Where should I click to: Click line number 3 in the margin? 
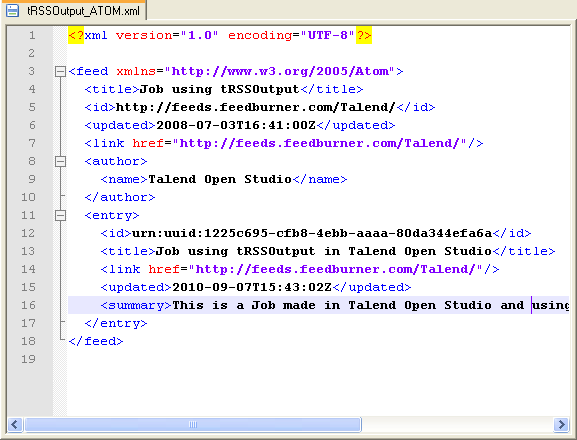[32, 71]
